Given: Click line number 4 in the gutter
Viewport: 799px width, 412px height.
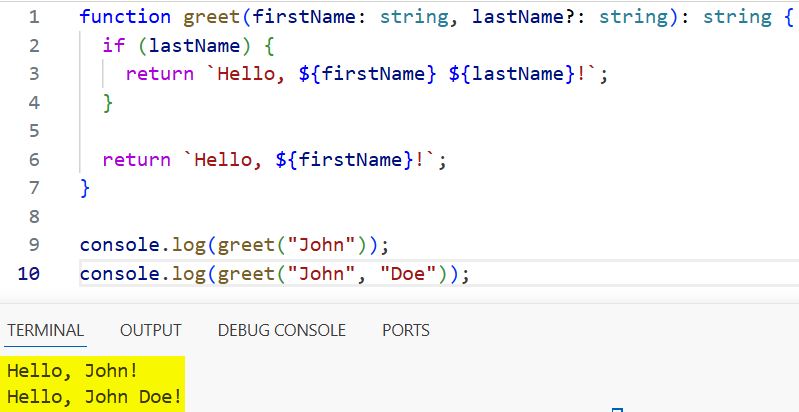Looking at the screenshot, I should [34, 103].
